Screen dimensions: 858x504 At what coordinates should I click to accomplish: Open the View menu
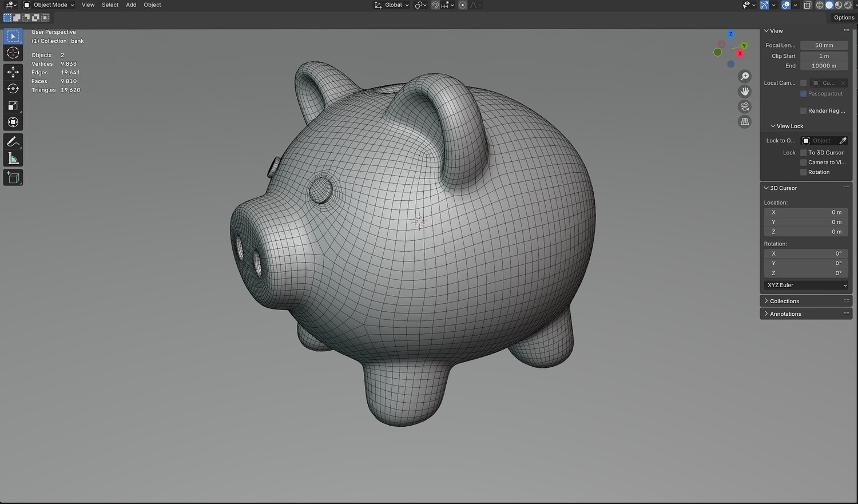tap(88, 5)
